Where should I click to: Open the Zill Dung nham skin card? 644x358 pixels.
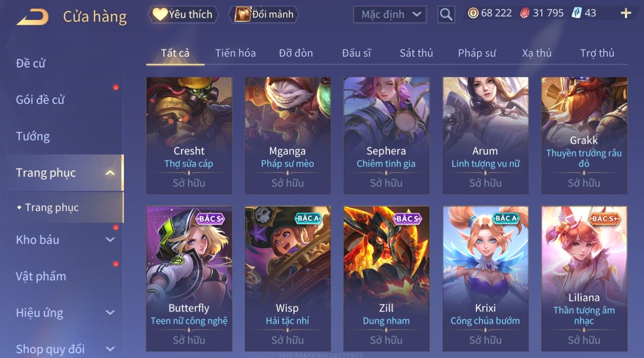386,279
